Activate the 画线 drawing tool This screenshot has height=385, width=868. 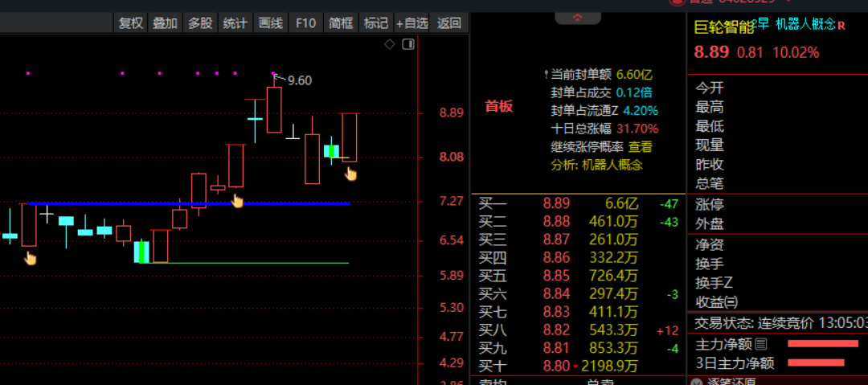coord(271,23)
